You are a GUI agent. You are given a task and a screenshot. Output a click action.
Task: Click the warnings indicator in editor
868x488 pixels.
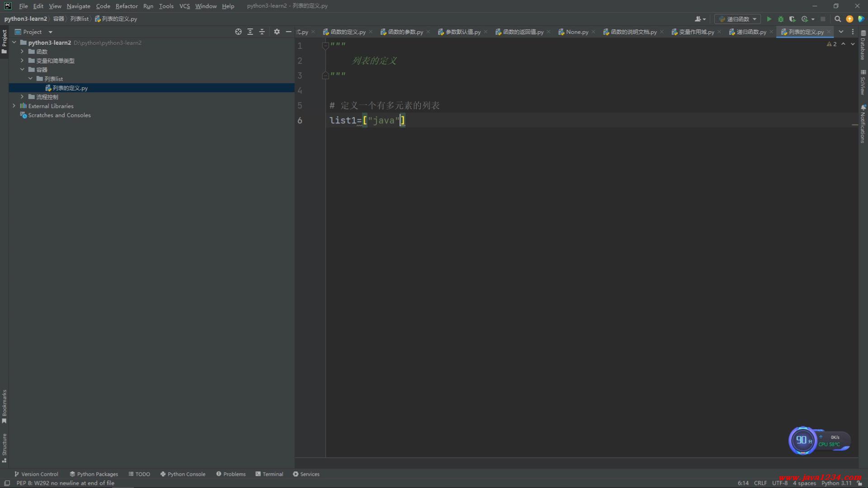832,44
